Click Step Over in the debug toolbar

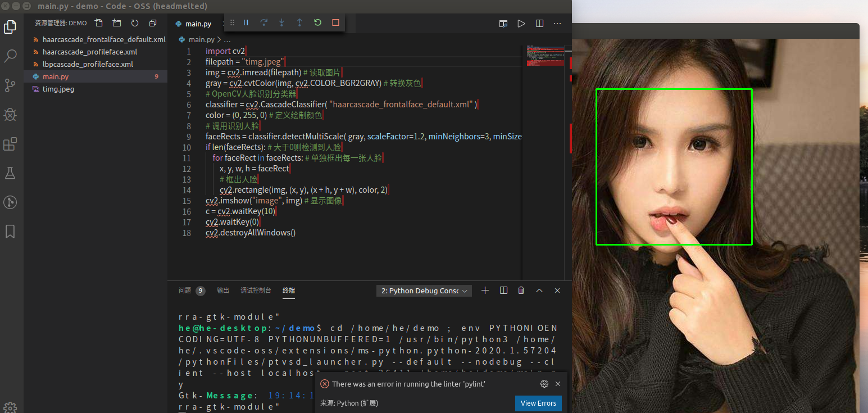263,22
